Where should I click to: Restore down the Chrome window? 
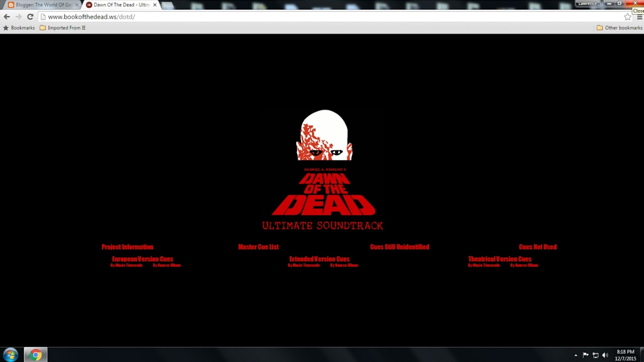620,3
